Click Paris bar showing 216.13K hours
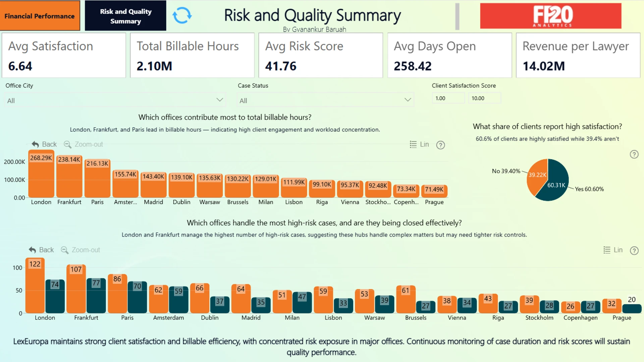 (97, 179)
